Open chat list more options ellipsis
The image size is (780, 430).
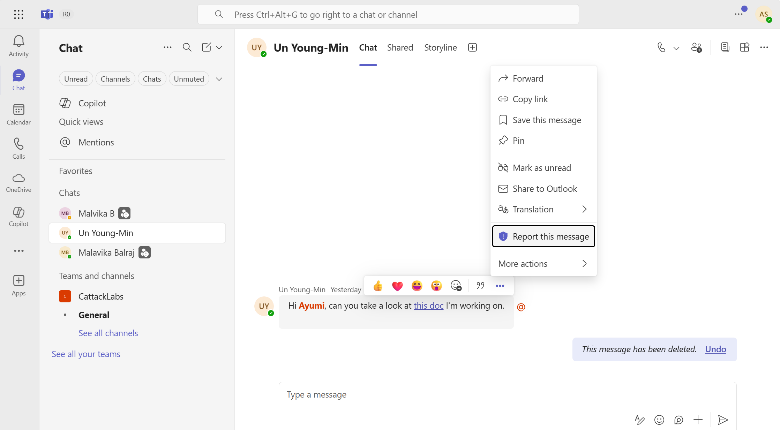[168, 47]
